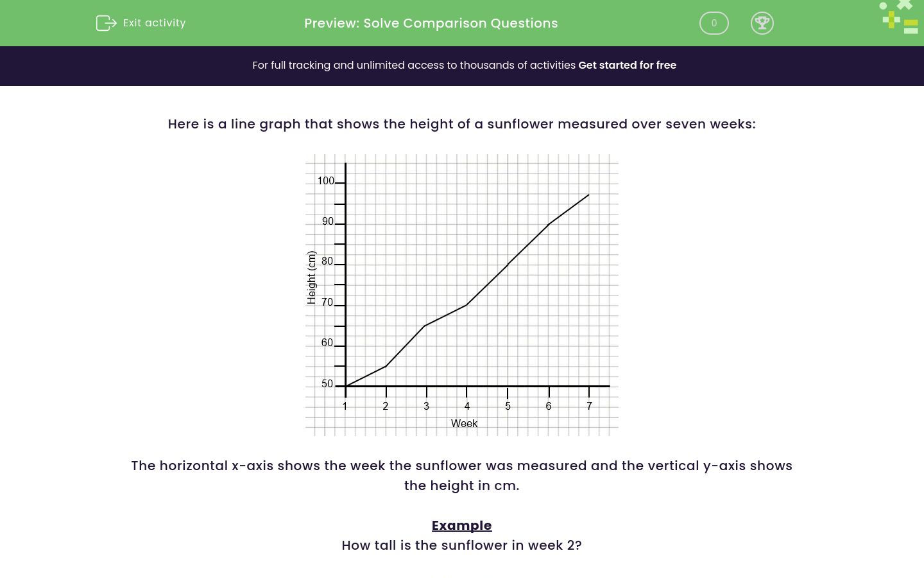Select the Exit activity door icon
This screenshot has width=924, height=578.
tap(106, 23)
